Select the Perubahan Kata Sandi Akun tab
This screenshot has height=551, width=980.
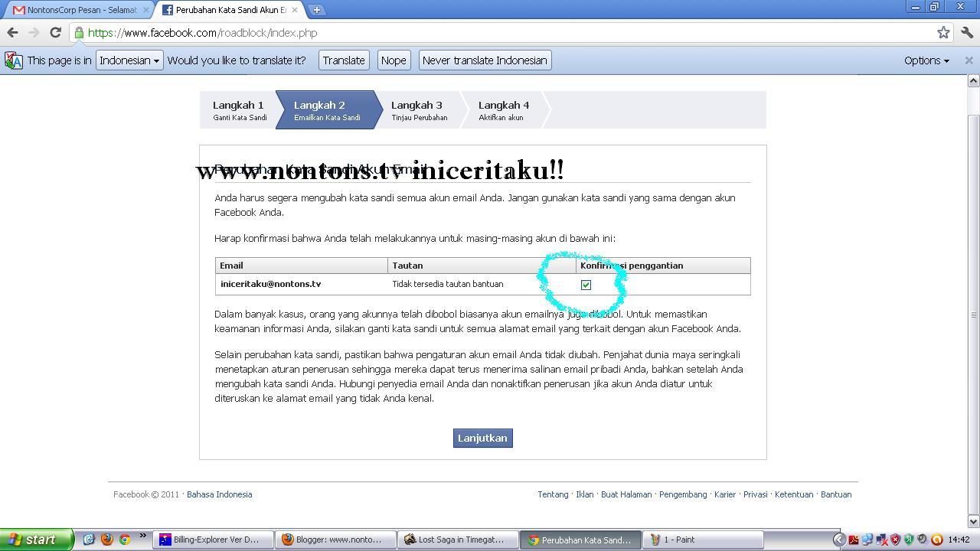coord(230,10)
